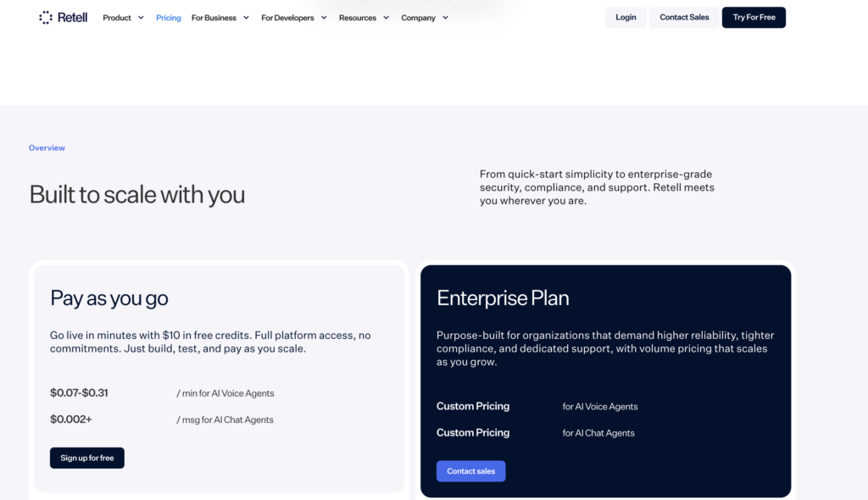Select the Enterprise Plan heading

coord(503,298)
